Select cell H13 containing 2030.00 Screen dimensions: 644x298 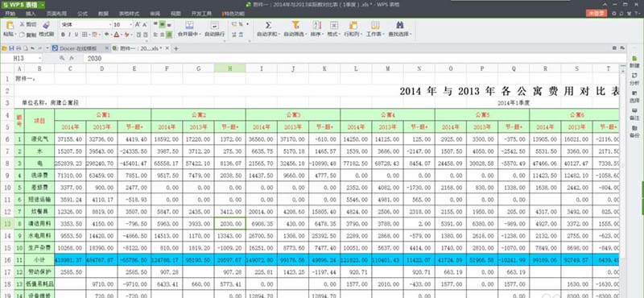click(230, 224)
